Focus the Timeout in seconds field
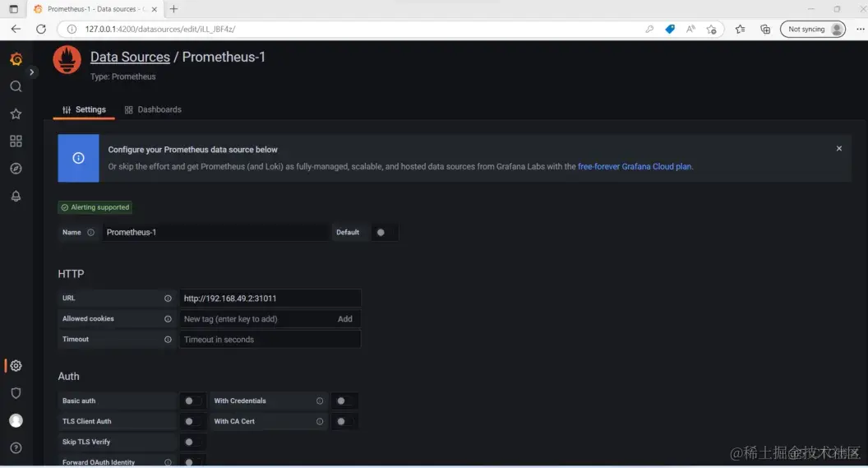The image size is (868, 468). click(270, 340)
